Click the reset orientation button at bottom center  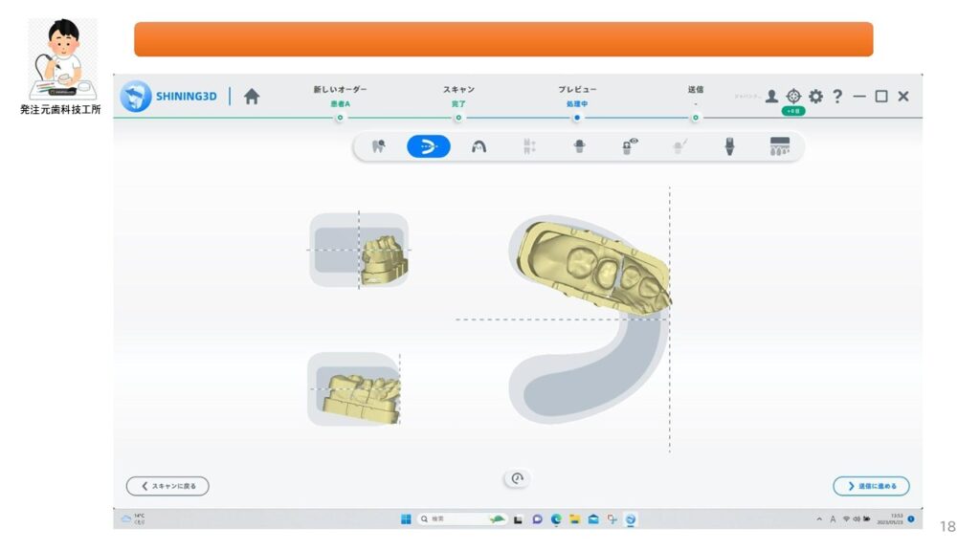click(x=517, y=478)
